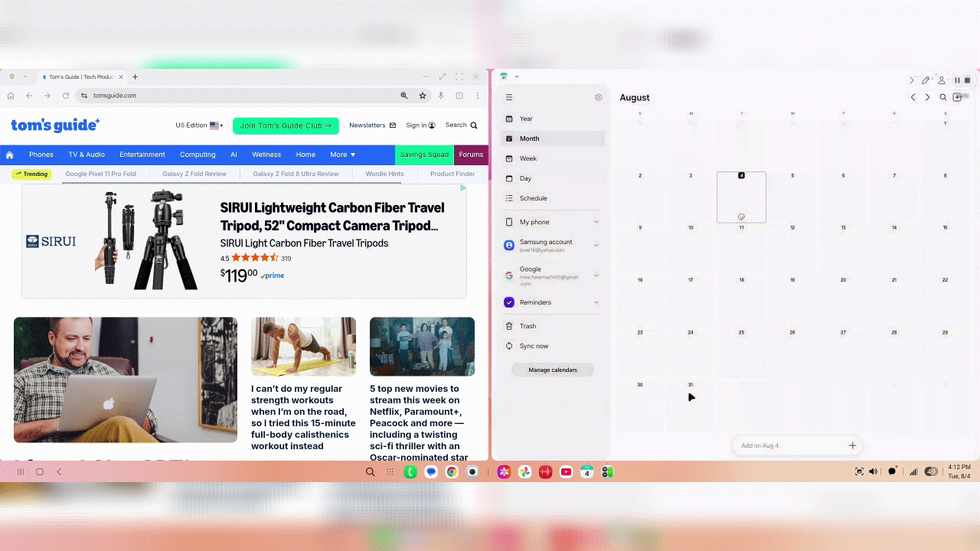Open the Computing navigation tab
The height and width of the screenshot is (551, 980).
(x=198, y=155)
